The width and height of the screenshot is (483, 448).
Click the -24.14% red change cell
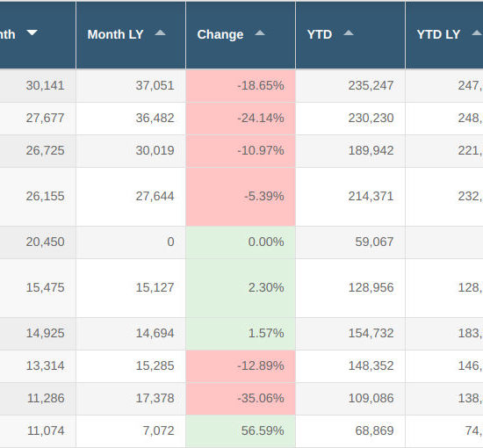click(x=241, y=119)
